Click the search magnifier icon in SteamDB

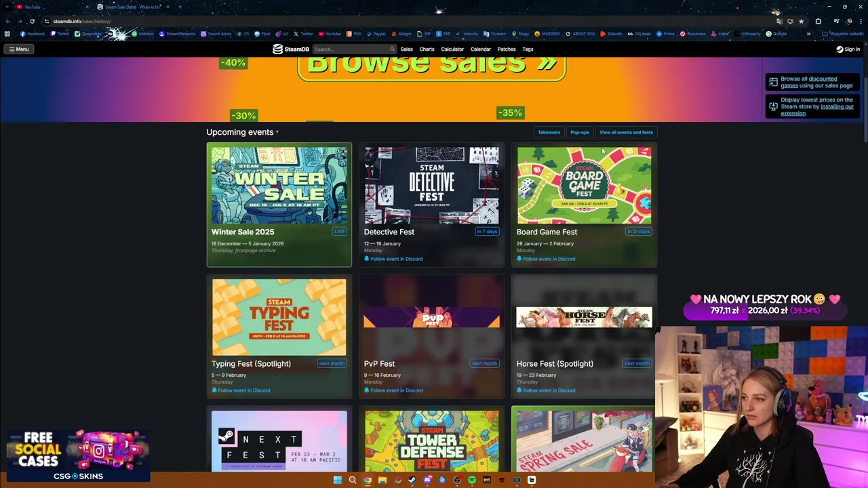[392, 49]
